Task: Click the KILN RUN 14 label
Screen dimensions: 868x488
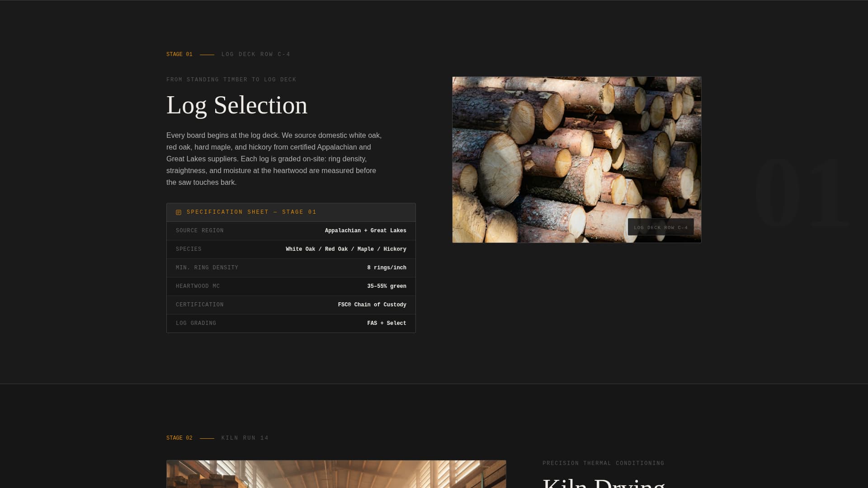Action: (245, 437)
